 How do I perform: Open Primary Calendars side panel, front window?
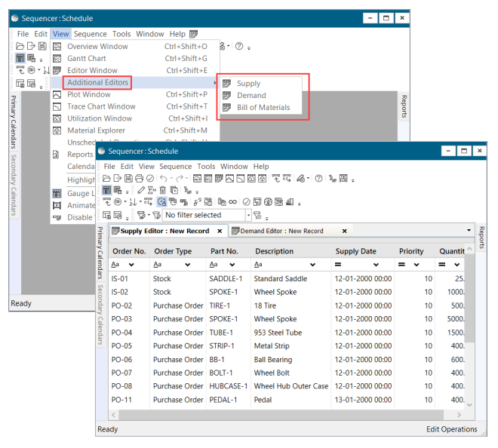coord(100,253)
